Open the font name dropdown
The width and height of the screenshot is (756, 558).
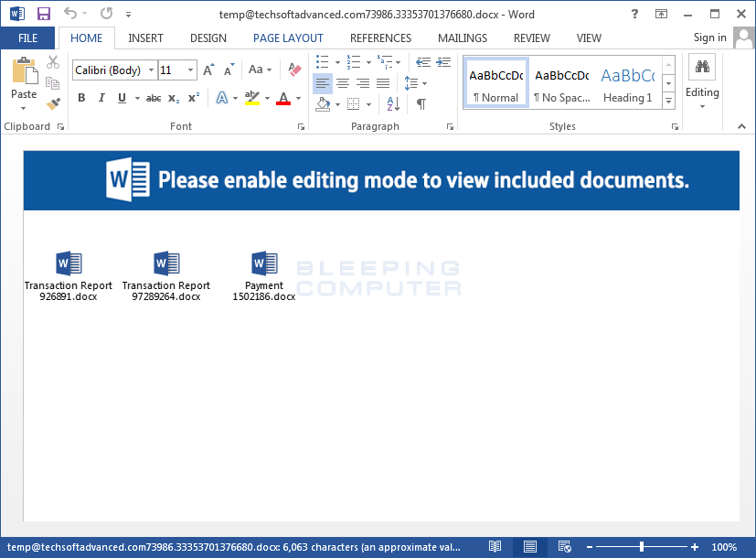pyautogui.click(x=152, y=70)
